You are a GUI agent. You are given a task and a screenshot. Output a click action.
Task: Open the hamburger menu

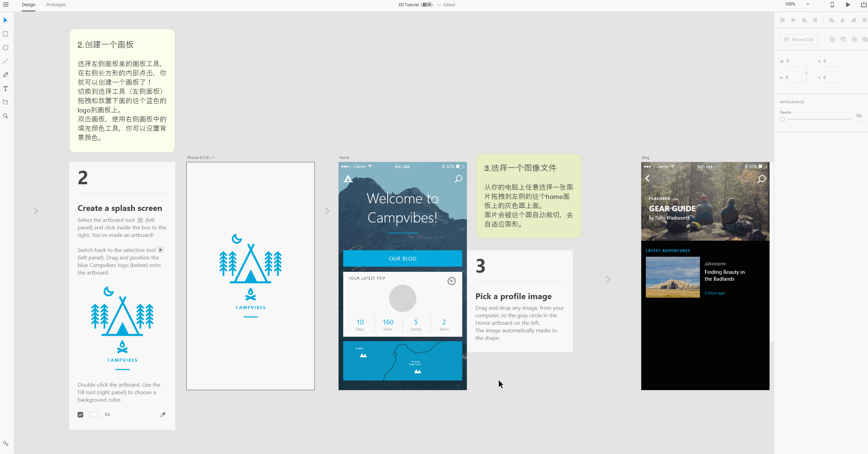click(x=6, y=4)
